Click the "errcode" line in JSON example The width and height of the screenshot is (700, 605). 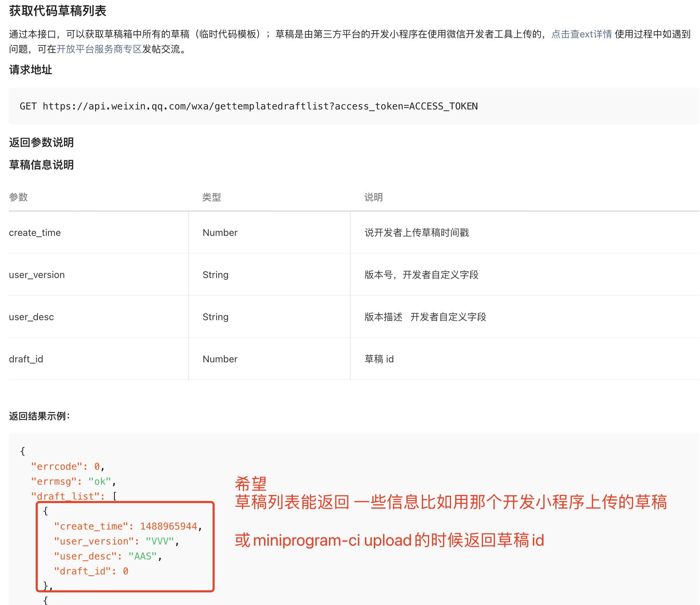(67, 466)
